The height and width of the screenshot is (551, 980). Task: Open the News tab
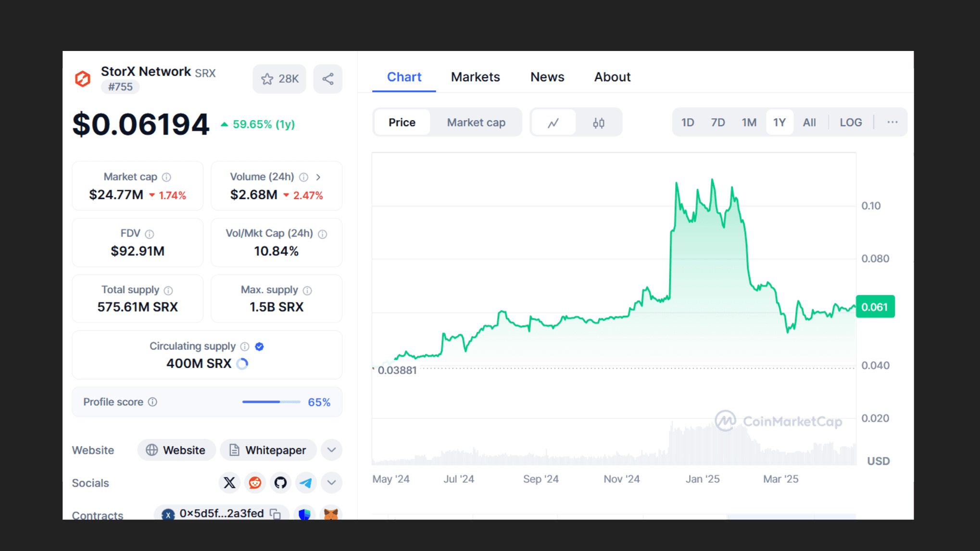pos(547,77)
